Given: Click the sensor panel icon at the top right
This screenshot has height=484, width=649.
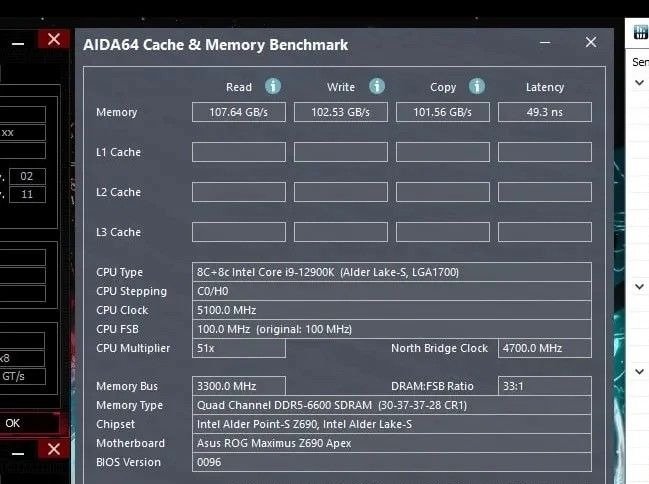Looking at the screenshot, I should coord(641,32).
